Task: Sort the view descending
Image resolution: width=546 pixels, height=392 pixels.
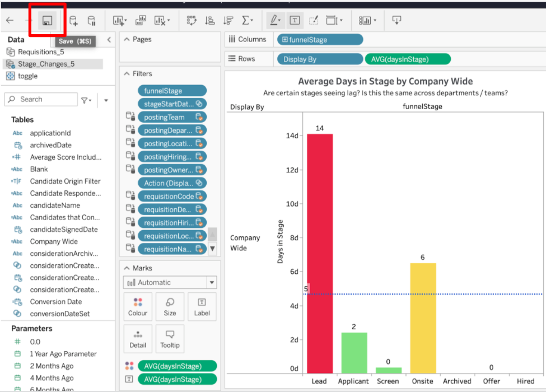Action: click(228, 20)
